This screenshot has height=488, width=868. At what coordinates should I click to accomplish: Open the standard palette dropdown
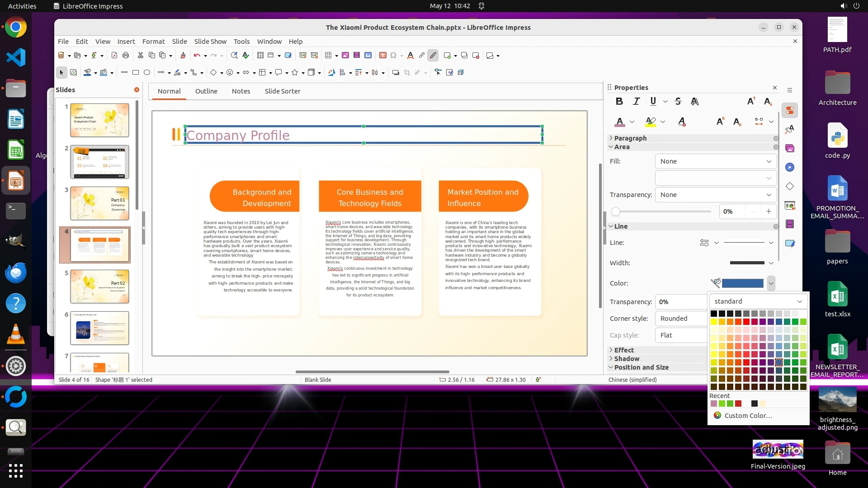(758, 301)
